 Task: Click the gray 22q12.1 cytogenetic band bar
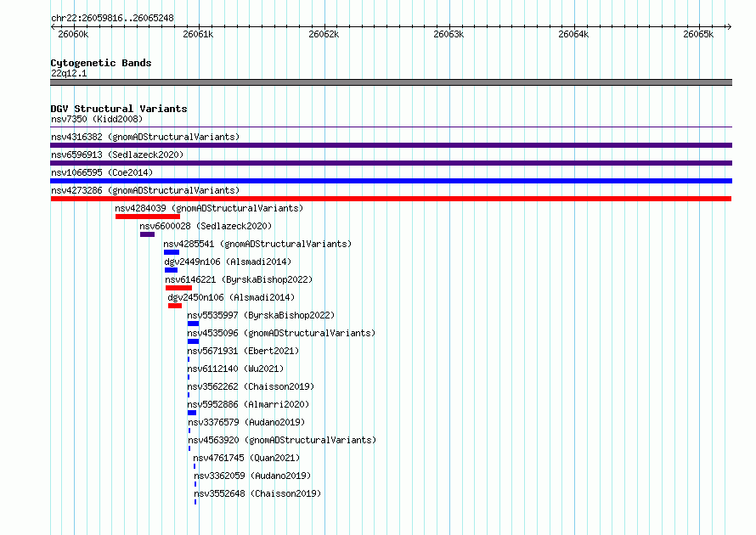[x=391, y=82]
